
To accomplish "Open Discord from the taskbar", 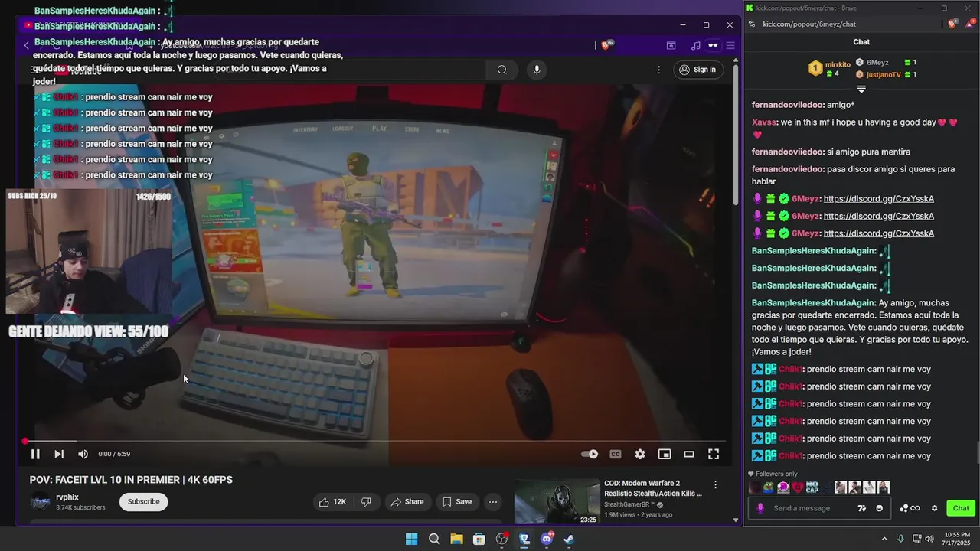I will coord(547,539).
